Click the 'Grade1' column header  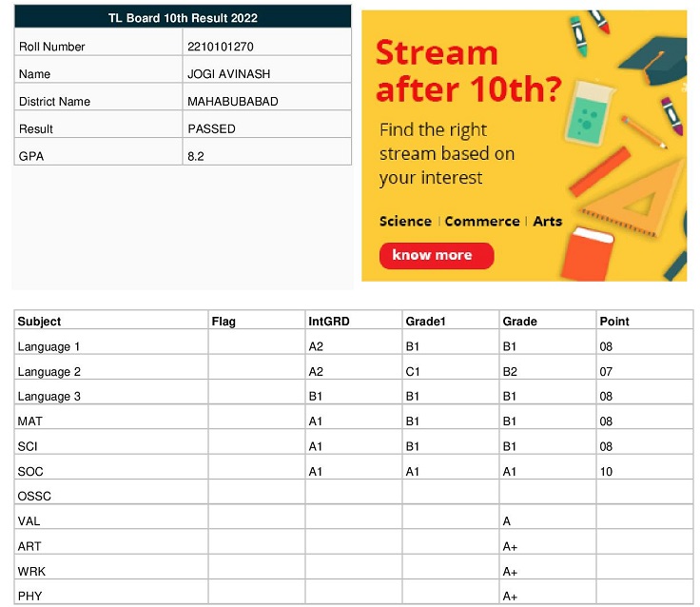click(451, 321)
